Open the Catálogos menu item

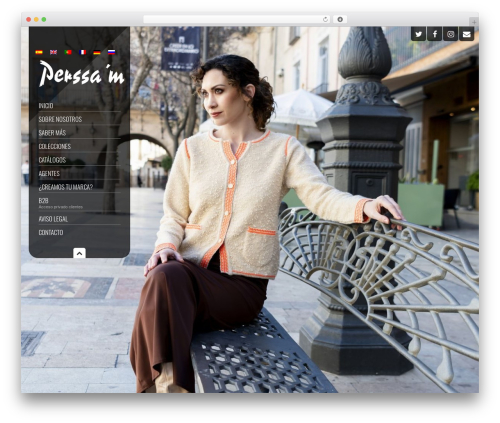click(x=52, y=160)
